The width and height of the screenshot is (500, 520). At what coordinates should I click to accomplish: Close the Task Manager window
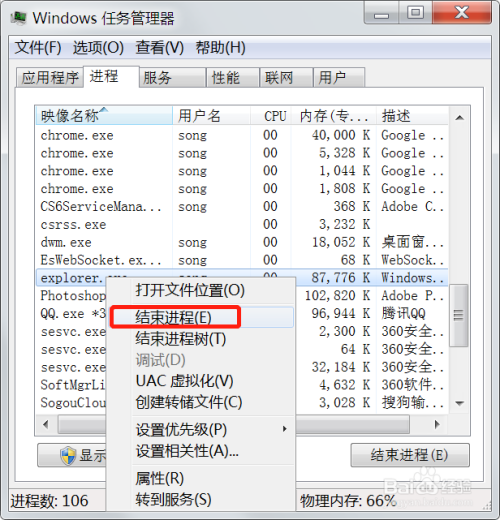(462, 13)
